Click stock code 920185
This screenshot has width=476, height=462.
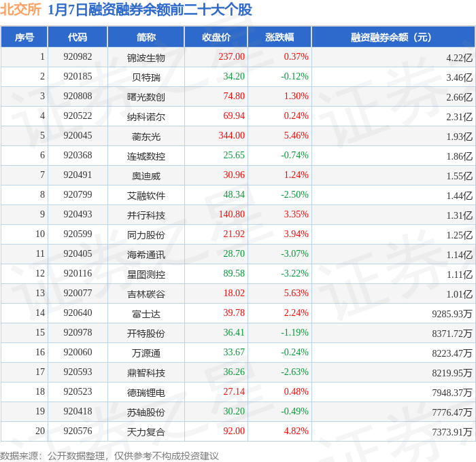(x=78, y=77)
